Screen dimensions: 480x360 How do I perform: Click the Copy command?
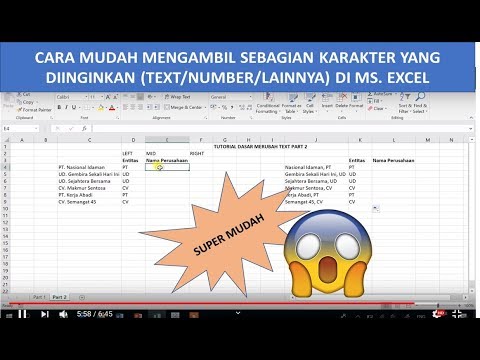[26, 102]
